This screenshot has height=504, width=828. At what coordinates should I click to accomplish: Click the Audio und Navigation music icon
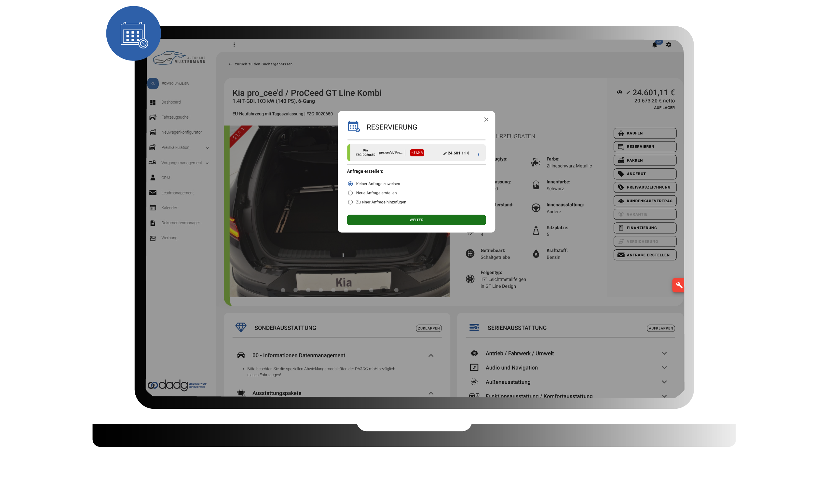point(474,367)
